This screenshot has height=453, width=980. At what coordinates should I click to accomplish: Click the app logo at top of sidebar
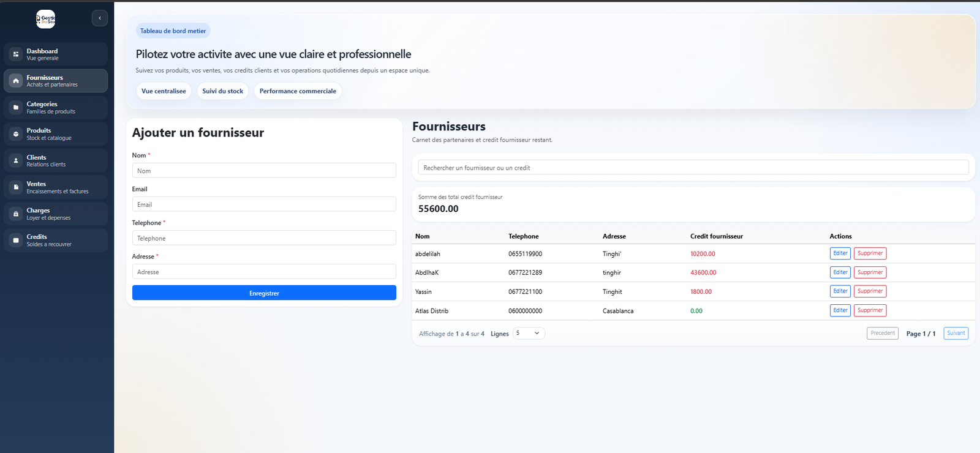tap(46, 19)
